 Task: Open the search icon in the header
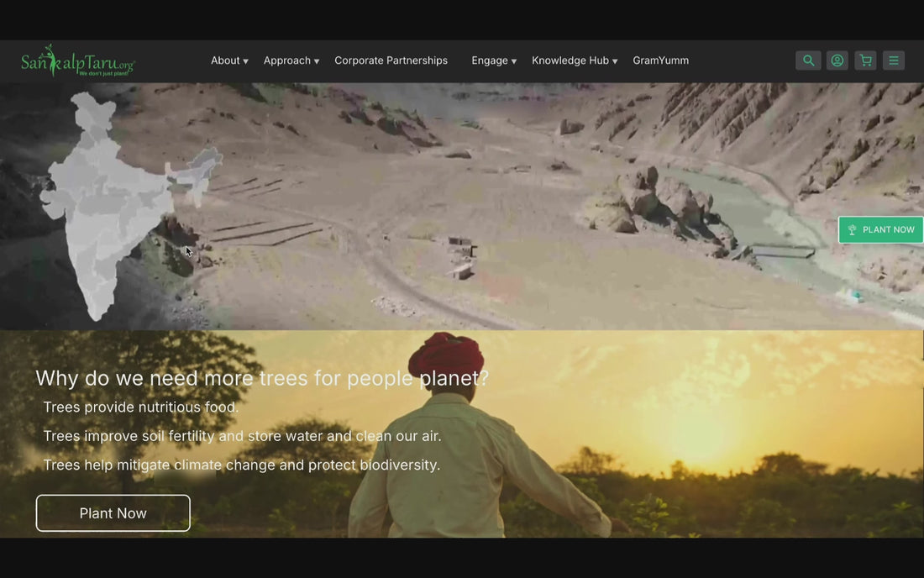808,60
